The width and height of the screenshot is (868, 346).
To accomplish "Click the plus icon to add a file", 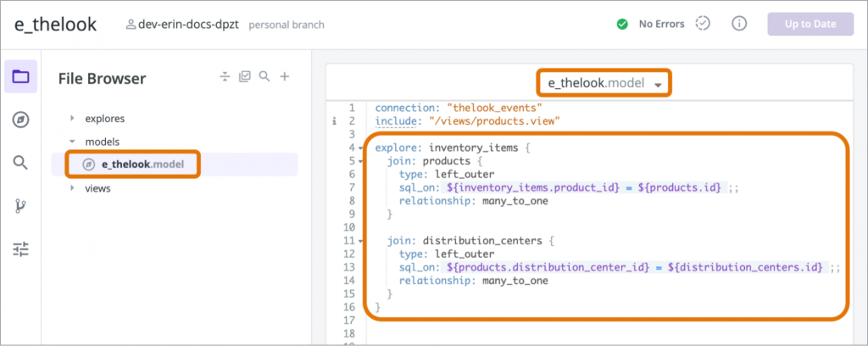I will point(285,77).
